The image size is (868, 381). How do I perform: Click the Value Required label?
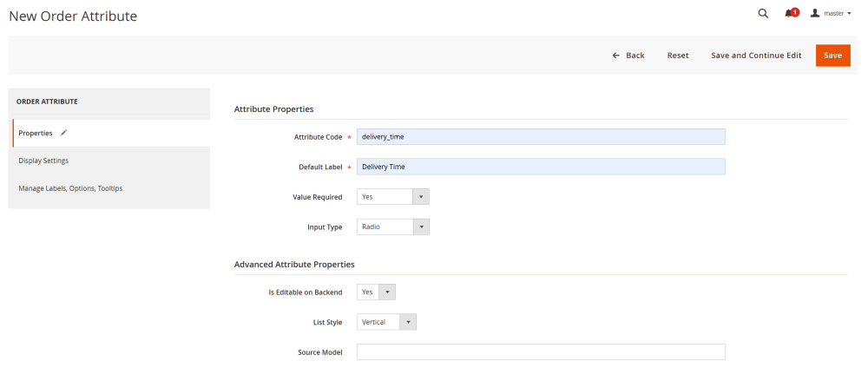tap(317, 197)
